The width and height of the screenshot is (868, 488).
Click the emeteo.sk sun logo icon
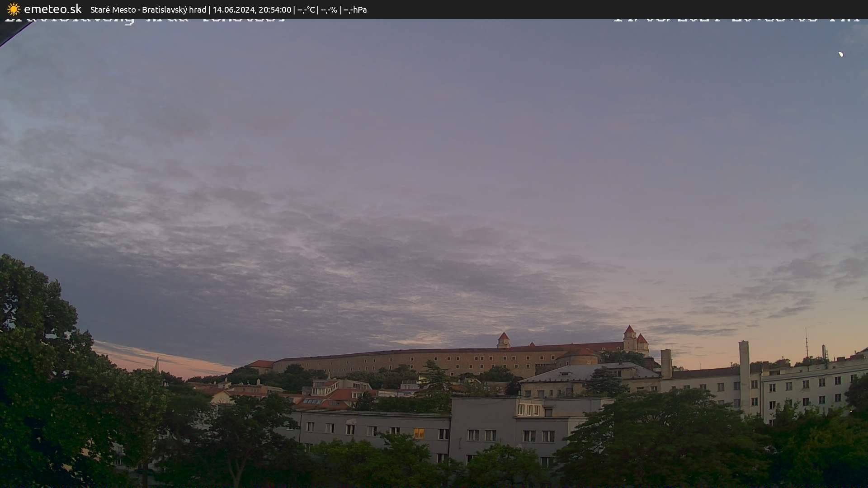(14, 9)
